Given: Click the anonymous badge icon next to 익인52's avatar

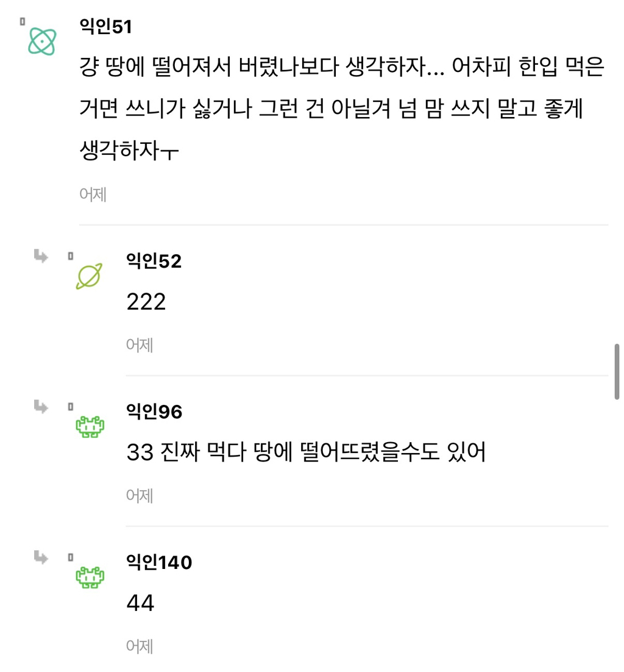Looking at the screenshot, I should [x=70, y=256].
